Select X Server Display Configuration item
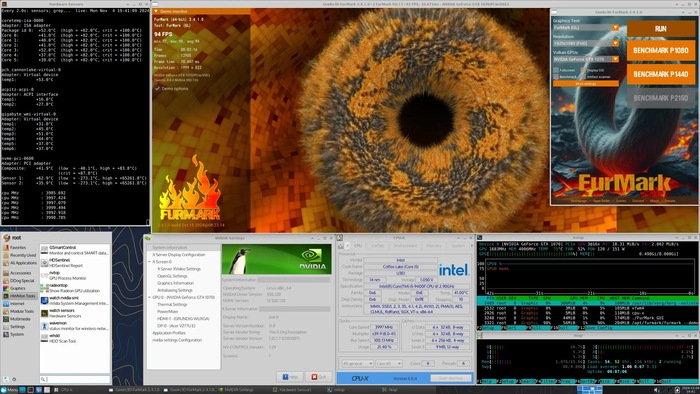This screenshot has height=394, width=700. (179, 255)
